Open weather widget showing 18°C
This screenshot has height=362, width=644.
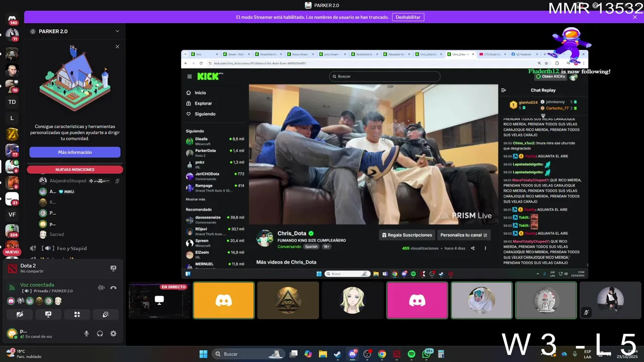pyautogui.click(x=23, y=354)
